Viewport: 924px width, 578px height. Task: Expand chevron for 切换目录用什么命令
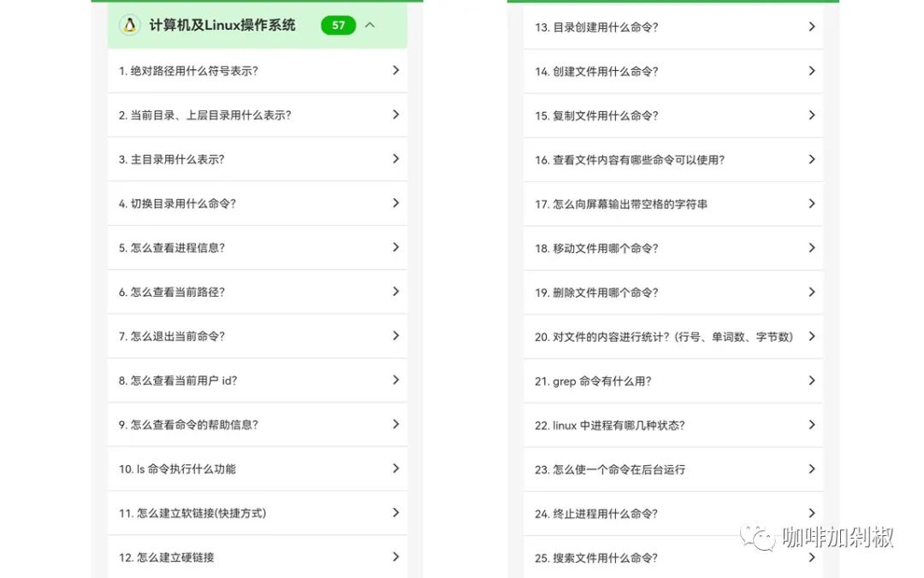396,203
